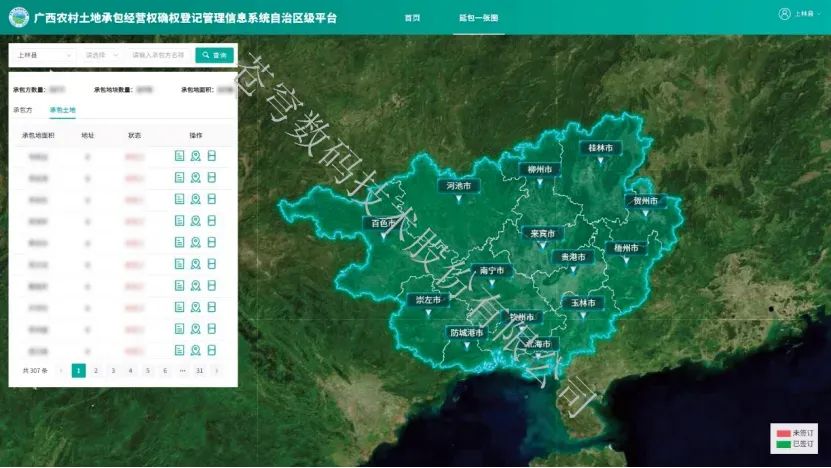
Task: Select 河池市 marker on map
Action: tap(458, 189)
